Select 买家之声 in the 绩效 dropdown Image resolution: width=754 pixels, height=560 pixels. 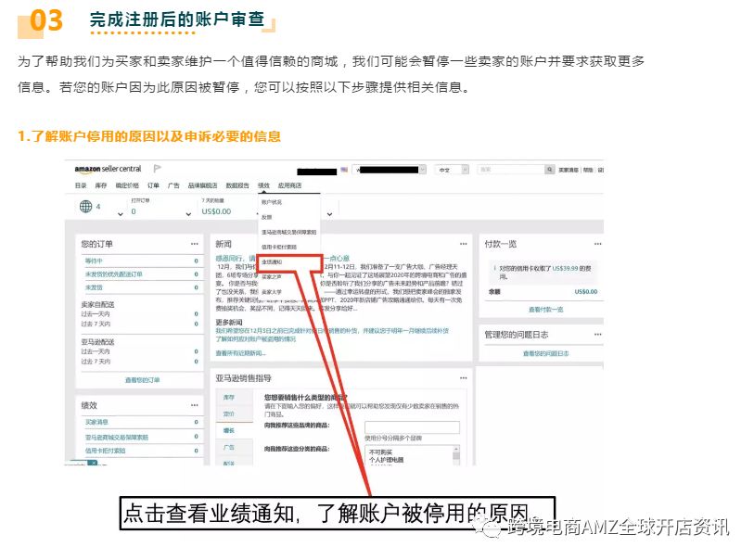click(x=272, y=277)
